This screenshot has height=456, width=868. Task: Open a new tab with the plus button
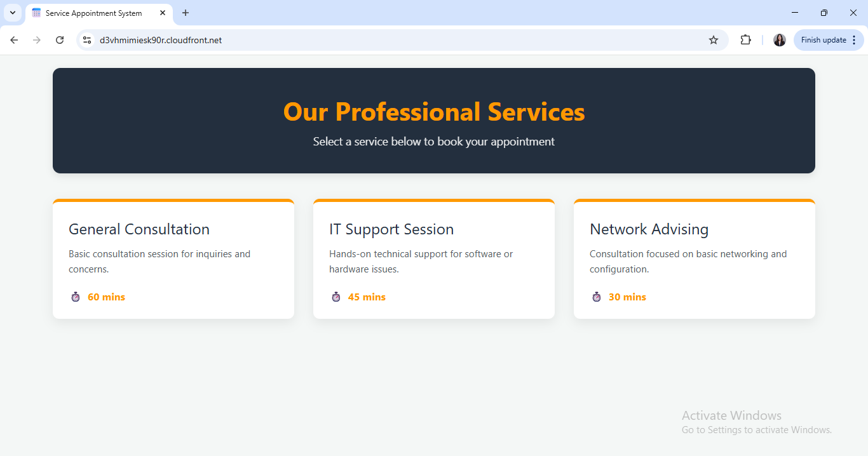click(186, 13)
